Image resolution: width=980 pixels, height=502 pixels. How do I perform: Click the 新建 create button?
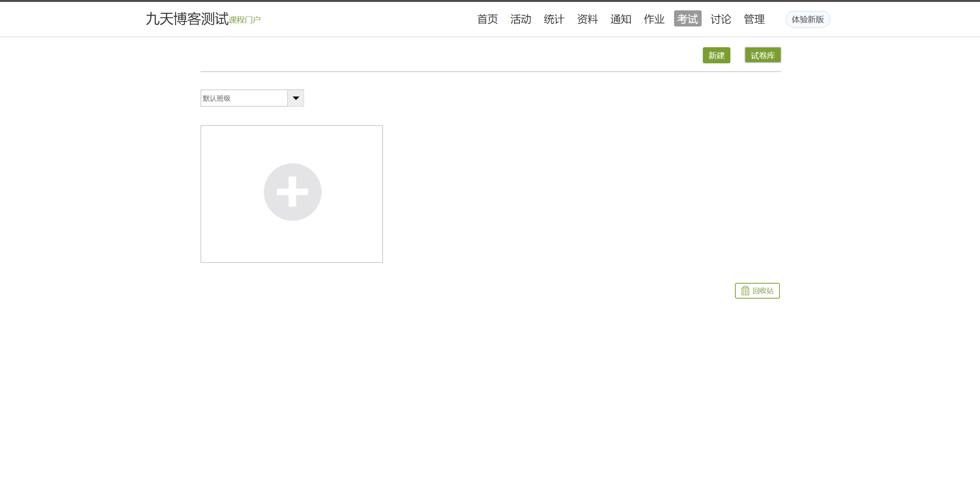click(716, 55)
